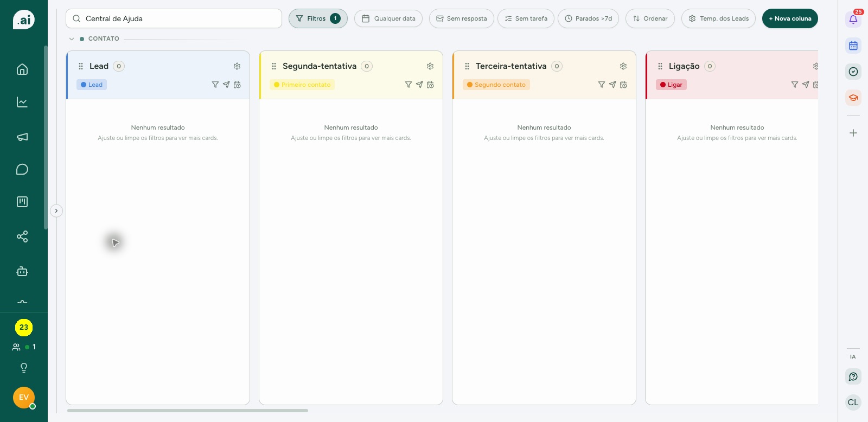This screenshot has height=422, width=868.
Task: Open the chat bubble icon in sidebar
Action: pyautogui.click(x=22, y=169)
